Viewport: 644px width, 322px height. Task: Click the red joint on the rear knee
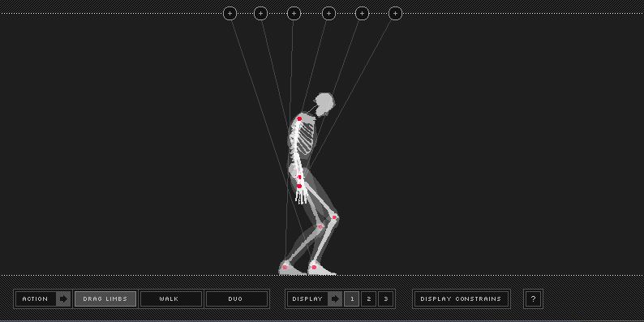(x=320, y=226)
